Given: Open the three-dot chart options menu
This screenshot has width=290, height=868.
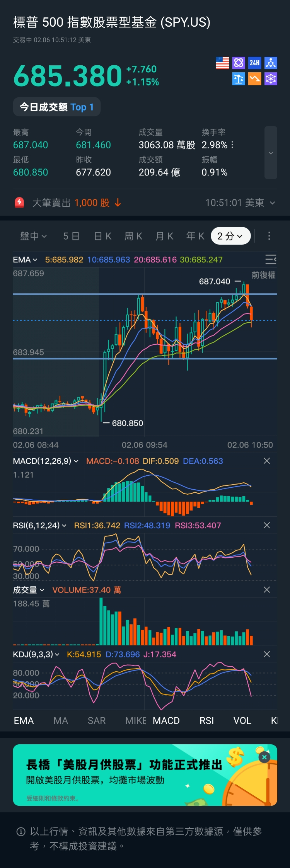Looking at the screenshot, I should click(x=269, y=236).
